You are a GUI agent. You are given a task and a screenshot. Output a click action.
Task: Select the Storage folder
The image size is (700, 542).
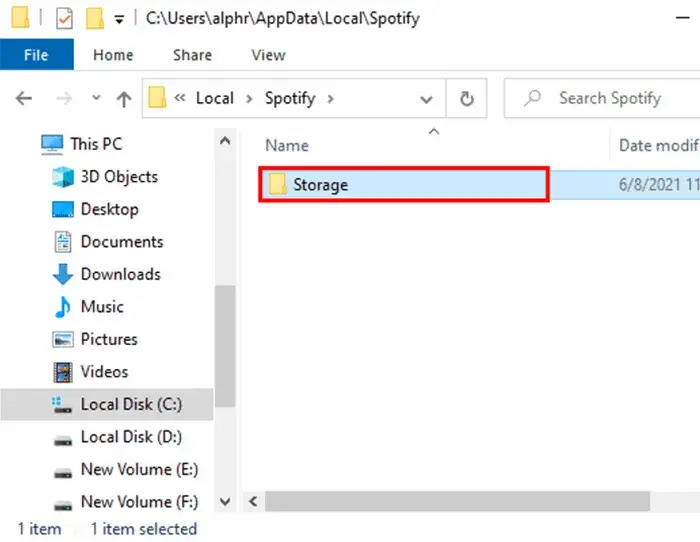(320, 185)
